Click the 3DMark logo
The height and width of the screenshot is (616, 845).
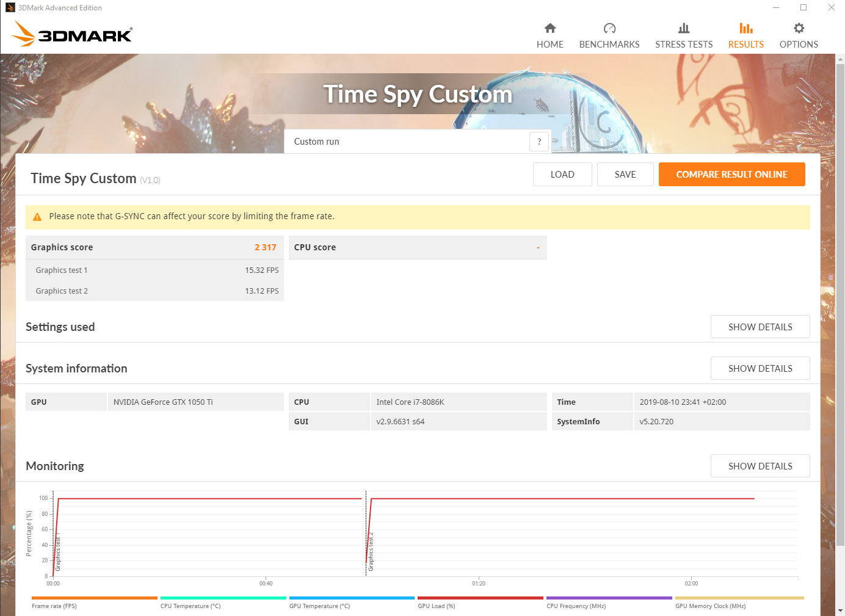tap(72, 34)
